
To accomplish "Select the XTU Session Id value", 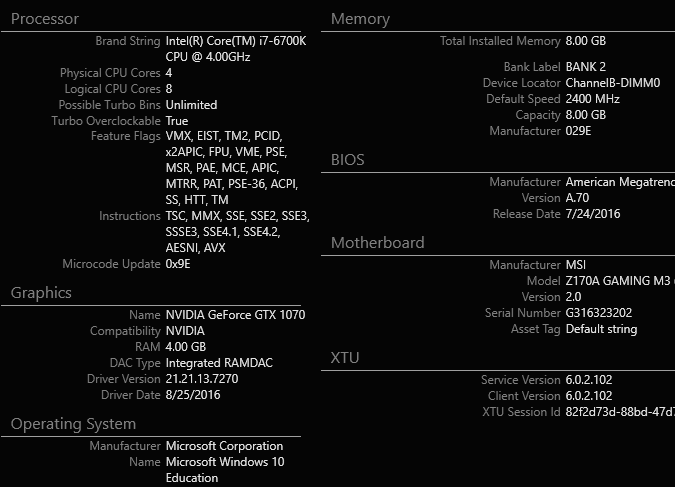I will click(x=619, y=412).
